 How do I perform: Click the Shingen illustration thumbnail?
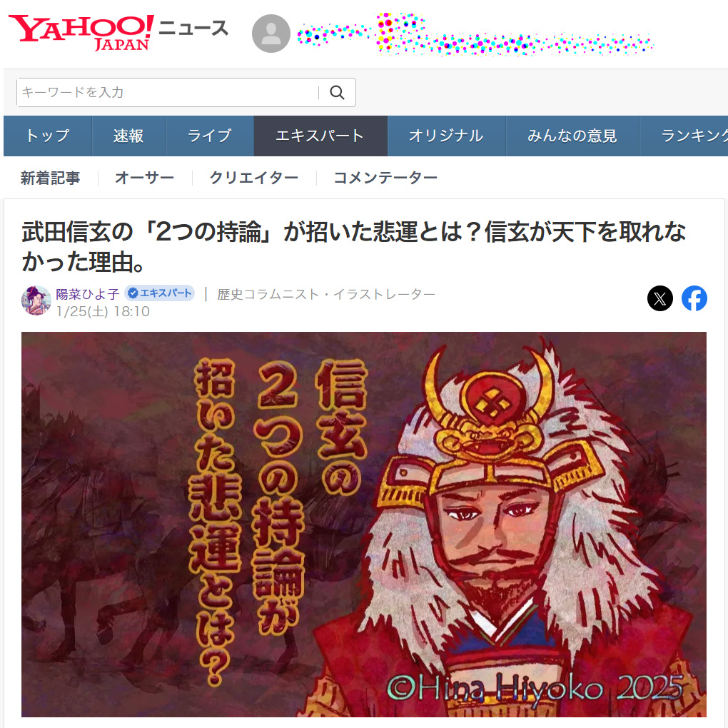pyautogui.click(x=364, y=524)
